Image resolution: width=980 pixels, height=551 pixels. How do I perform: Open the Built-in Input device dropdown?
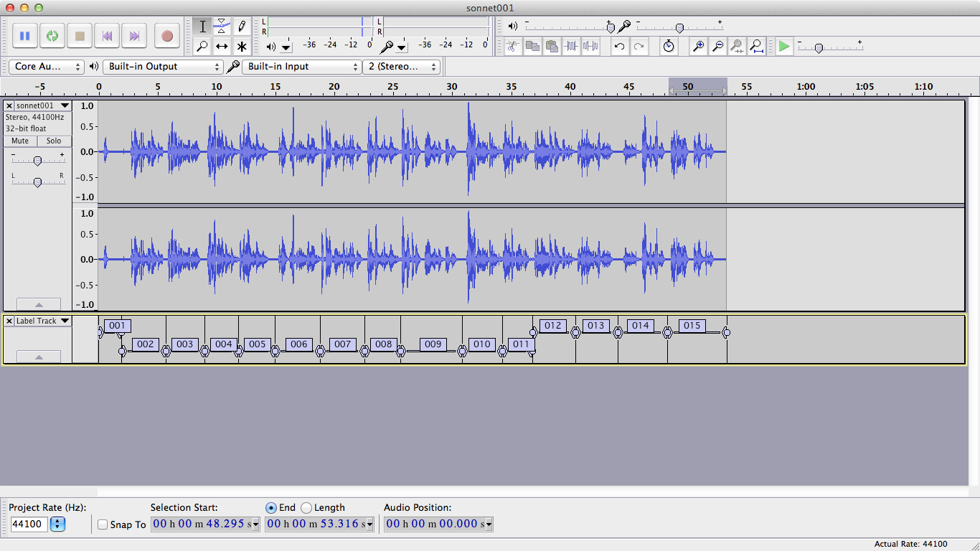(301, 66)
